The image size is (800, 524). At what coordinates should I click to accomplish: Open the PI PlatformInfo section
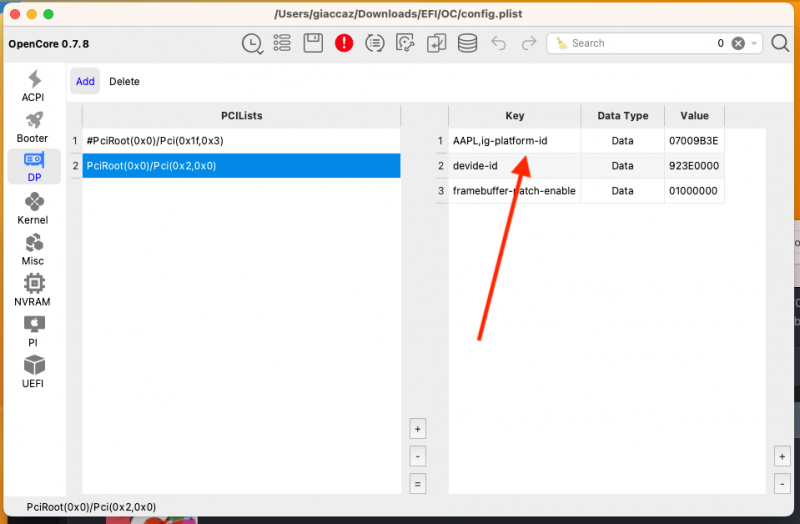(33, 331)
